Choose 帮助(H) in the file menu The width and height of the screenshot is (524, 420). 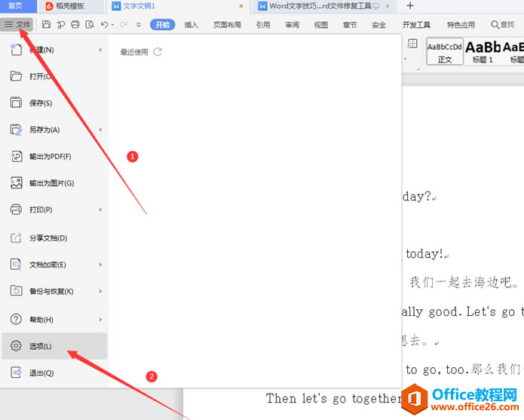tap(54, 320)
